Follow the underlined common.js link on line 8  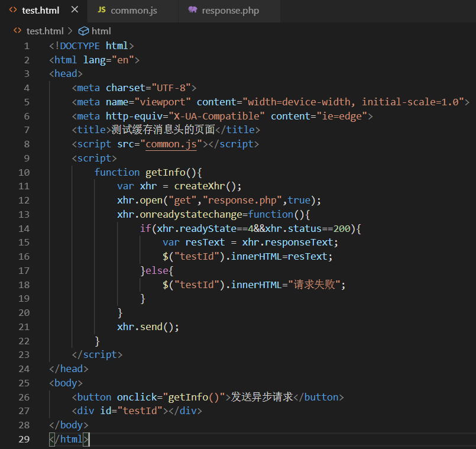[171, 144]
